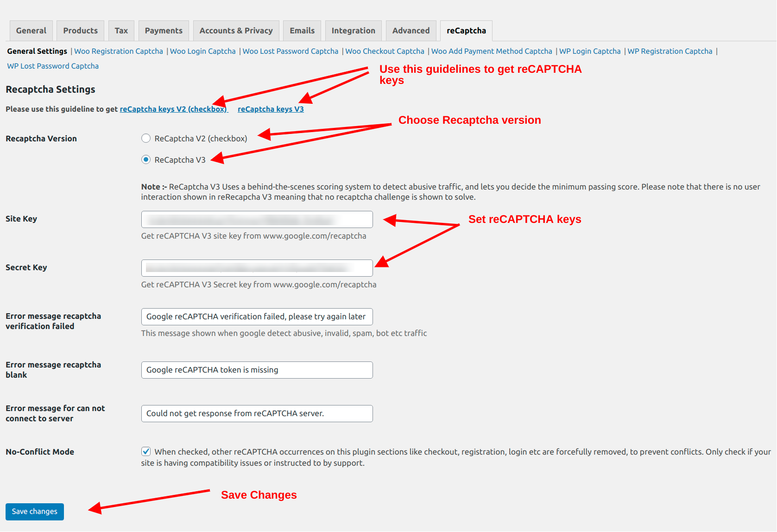Open the Accounts & Privacy tab
777x532 pixels.
[x=236, y=30]
